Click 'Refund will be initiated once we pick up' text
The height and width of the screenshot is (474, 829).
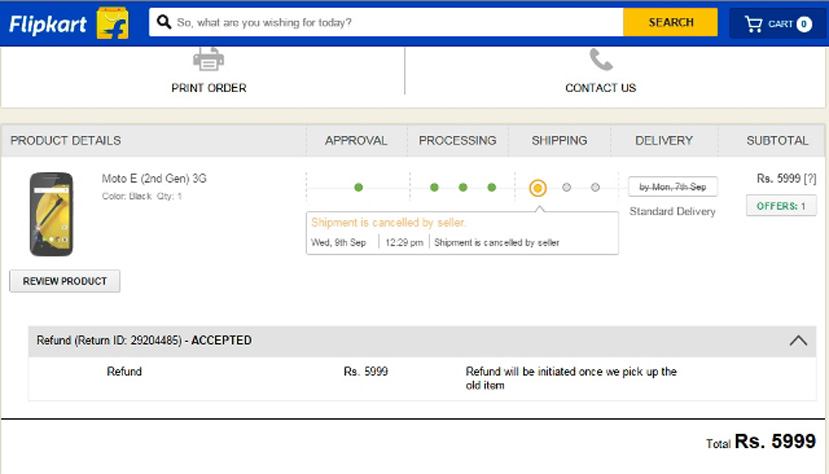(571, 378)
